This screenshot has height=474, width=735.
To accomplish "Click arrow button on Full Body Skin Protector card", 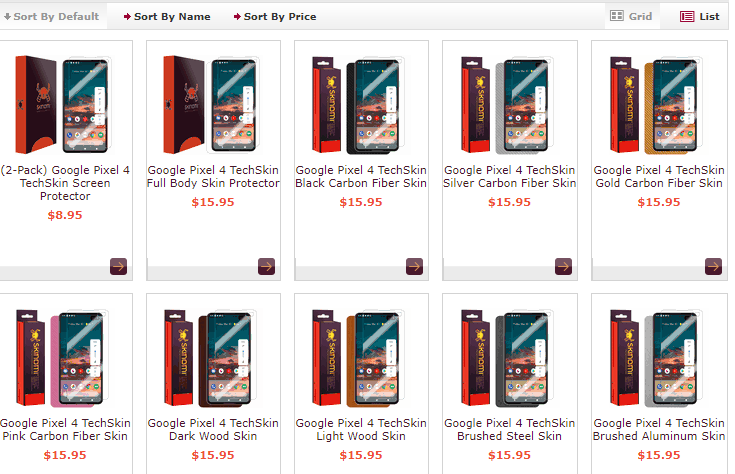I will [266, 266].
